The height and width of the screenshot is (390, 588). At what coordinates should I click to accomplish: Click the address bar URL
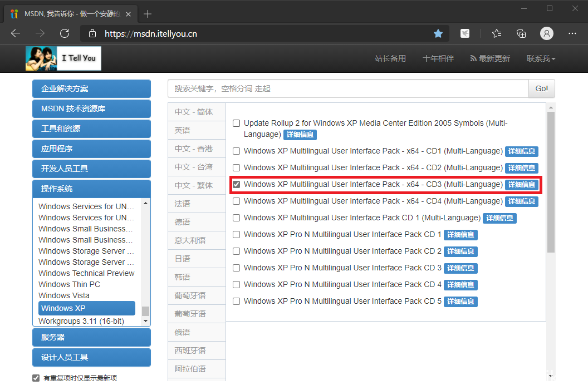tap(151, 34)
